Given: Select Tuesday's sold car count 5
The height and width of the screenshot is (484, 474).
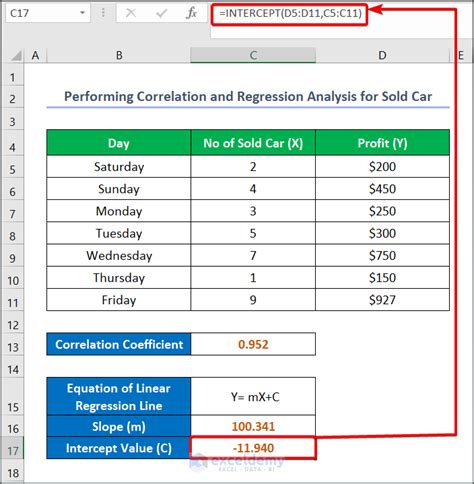Looking at the screenshot, I should (253, 233).
